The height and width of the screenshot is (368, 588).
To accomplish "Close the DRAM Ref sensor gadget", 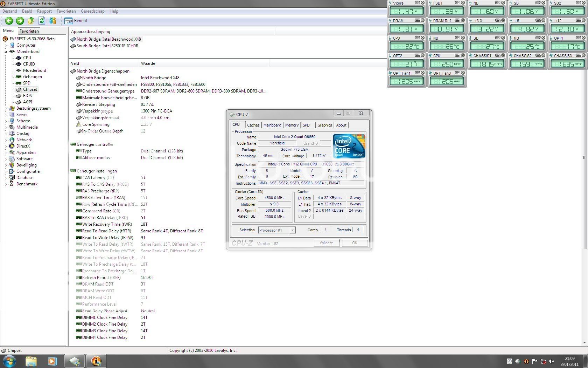I will (463, 20).
